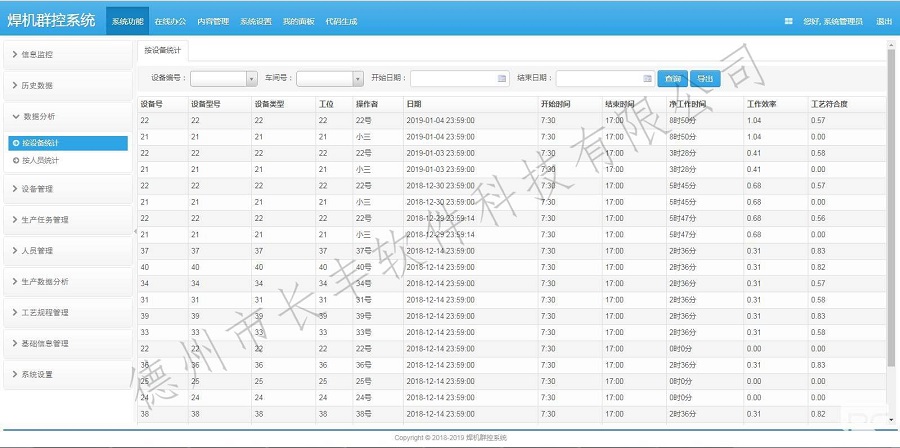
Task: Select the 按设备统计 tab
Action: [161, 49]
